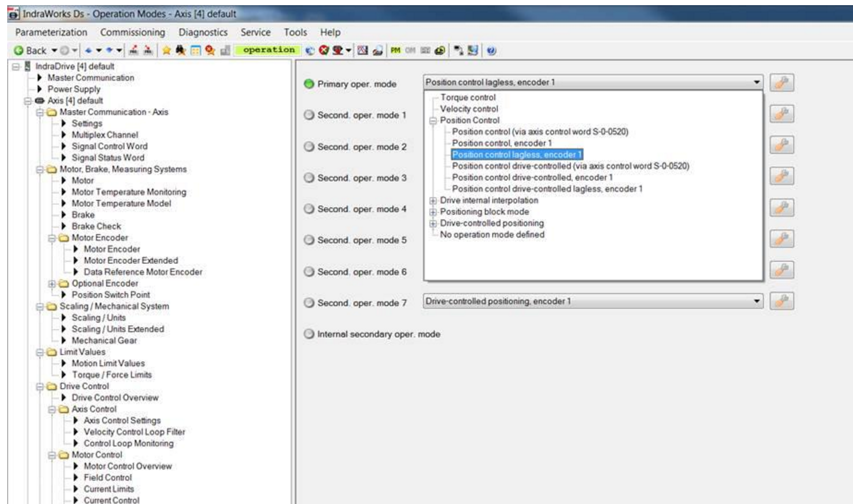Open 'Velocity Control Loop Filter' tree item
Screen dimensions: 853x504
(134, 432)
